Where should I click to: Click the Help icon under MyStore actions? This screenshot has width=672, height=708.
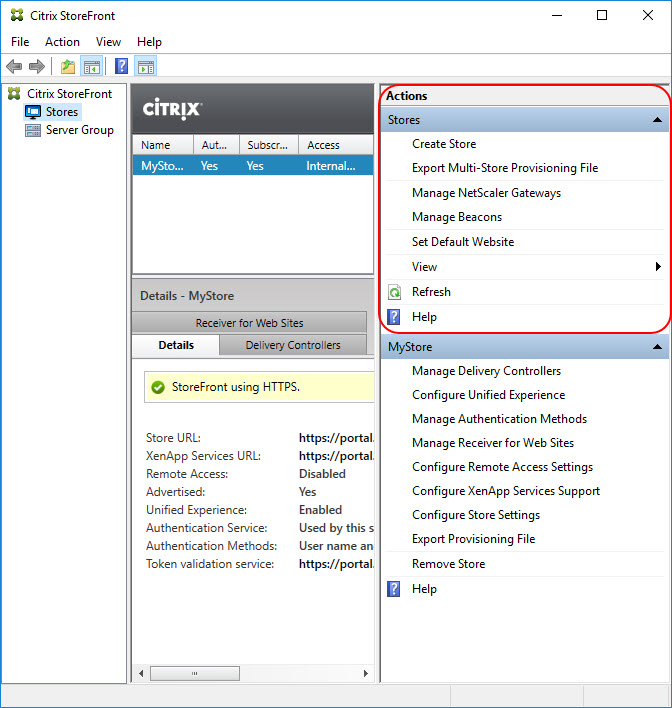(393, 589)
